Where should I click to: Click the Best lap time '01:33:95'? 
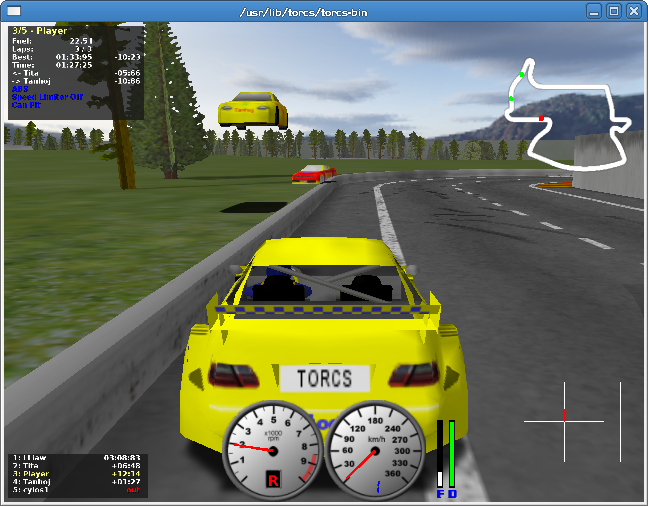[x=74, y=57]
